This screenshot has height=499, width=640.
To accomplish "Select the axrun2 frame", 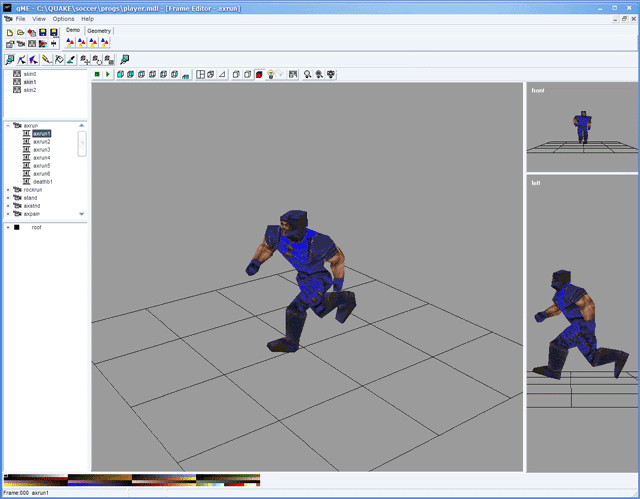I will point(42,142).
